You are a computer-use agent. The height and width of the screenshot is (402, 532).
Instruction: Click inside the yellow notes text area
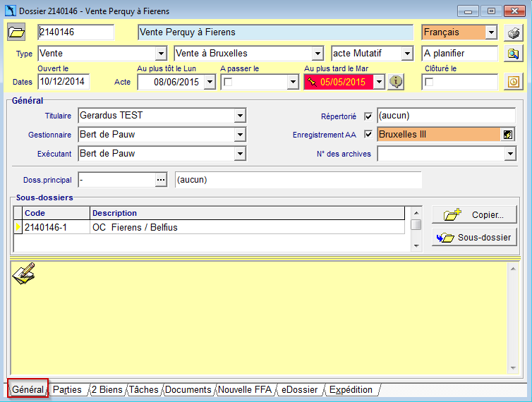(260, 319)
